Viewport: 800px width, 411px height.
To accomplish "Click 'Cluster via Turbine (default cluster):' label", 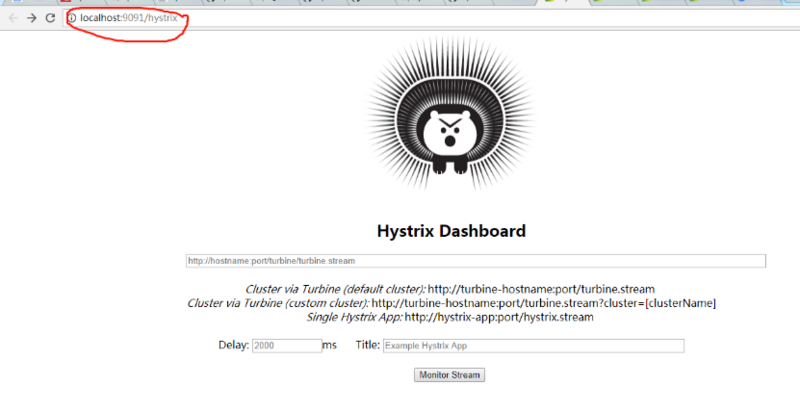I will click(x=335, y=289).
